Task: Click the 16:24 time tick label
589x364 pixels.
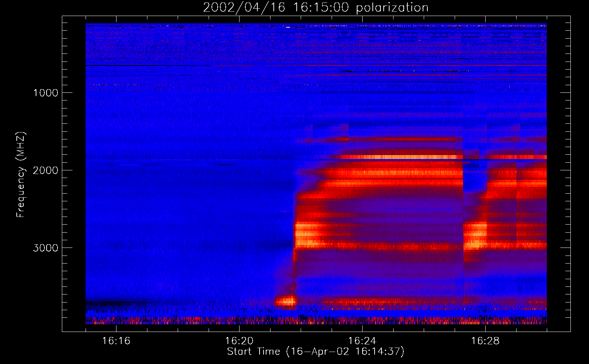Action: pyautogui.click(x=362, y=341)
